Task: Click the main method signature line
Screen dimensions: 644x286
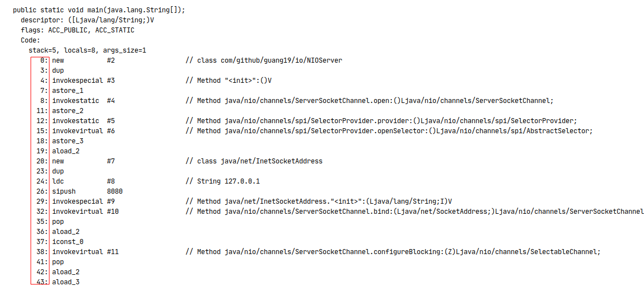Action: 99,10
